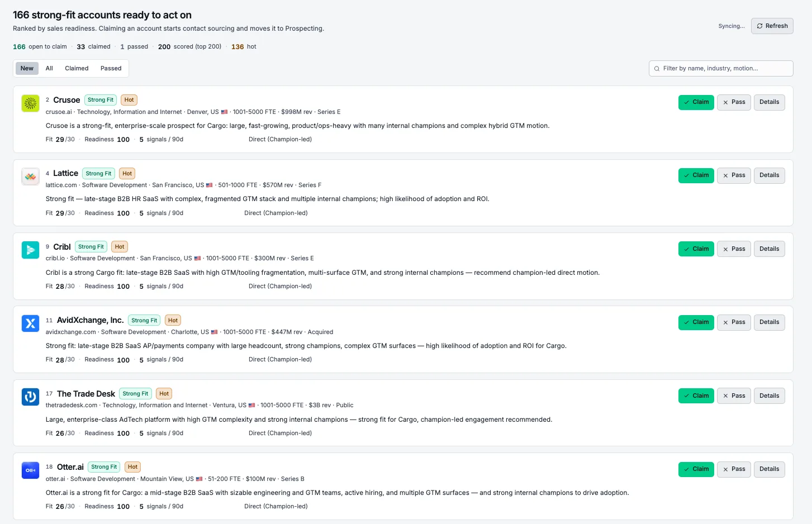Image resolution: width=812 pixels, height=524 pixels.
Task: Switch to the Claimed tab
Action: (x=77, y=69)
